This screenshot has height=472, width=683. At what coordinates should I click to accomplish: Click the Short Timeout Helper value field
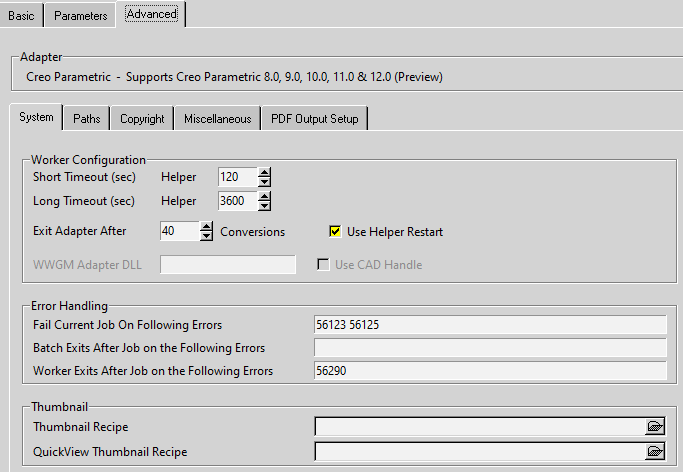pos(238,177)
